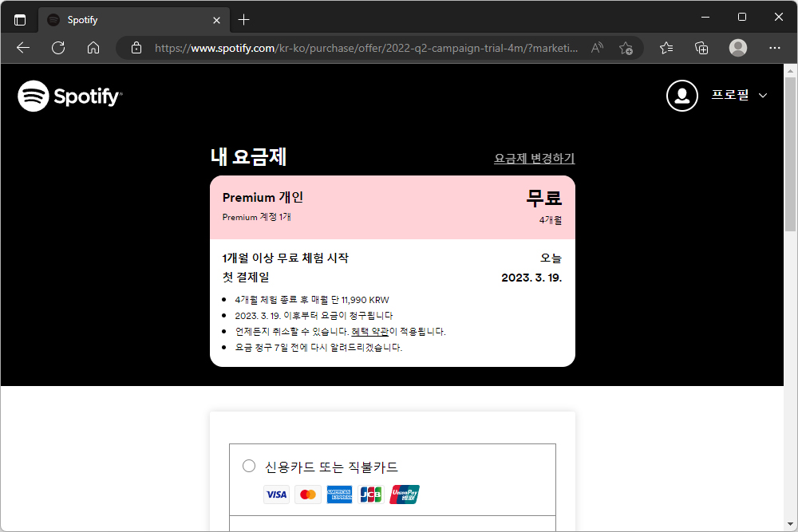
Task: Switch to the Spotify browser tab
Action: click(134, 20)
